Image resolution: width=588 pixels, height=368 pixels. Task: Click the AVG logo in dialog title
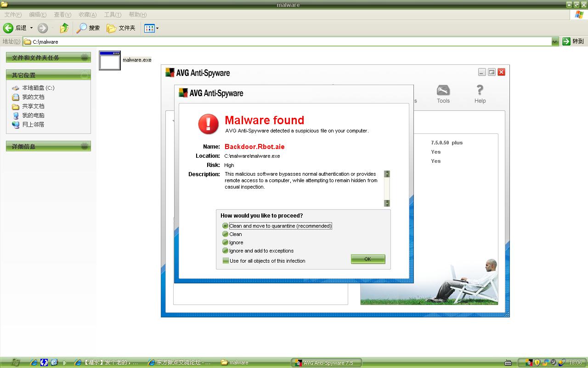click(x=183, y=93)
